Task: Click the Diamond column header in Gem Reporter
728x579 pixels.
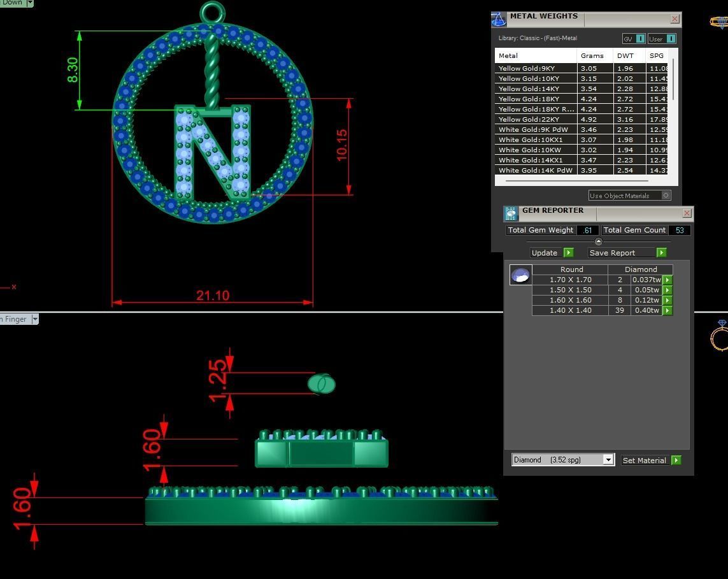Action: (x=641, y=269)
